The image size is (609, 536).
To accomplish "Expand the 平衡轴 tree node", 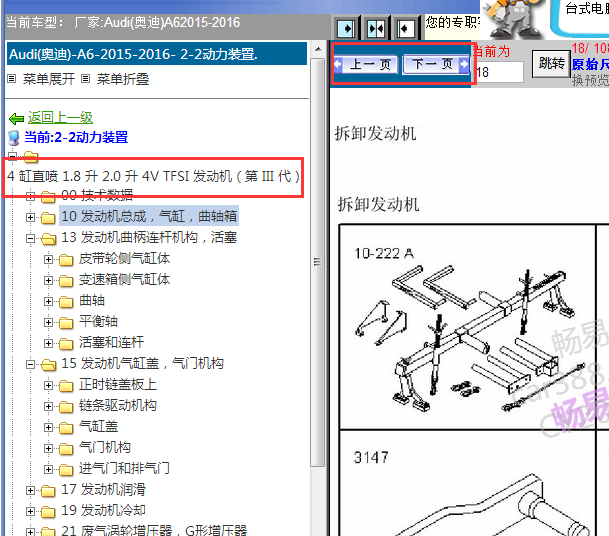I will pyautogui.click(x=48, y=322).
